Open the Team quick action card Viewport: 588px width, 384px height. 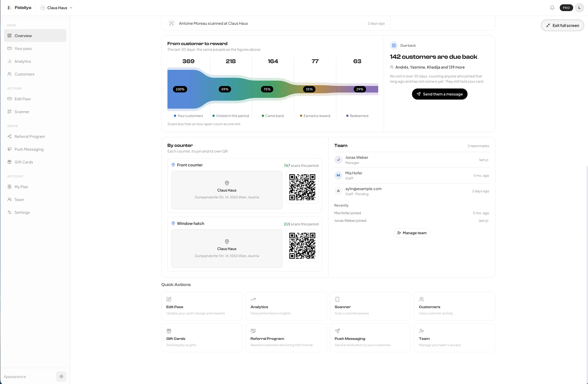[455, 338]
